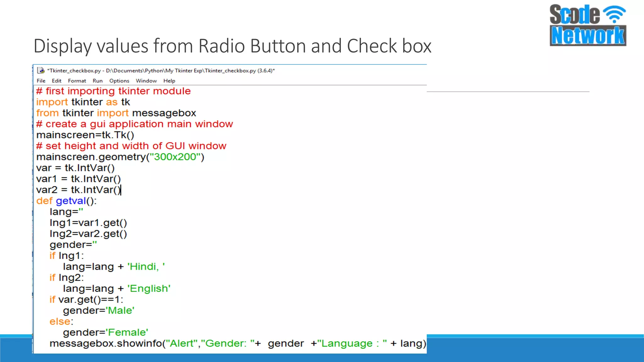Click the line gender='Male'
This screenshot has width=644, height=362.
[99, 311]
